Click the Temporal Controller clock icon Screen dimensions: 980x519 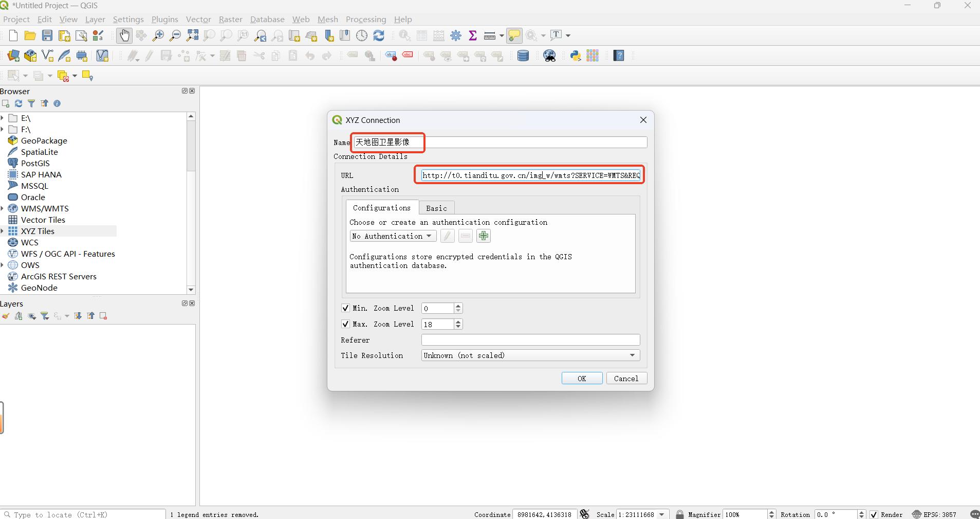[362, 35]
